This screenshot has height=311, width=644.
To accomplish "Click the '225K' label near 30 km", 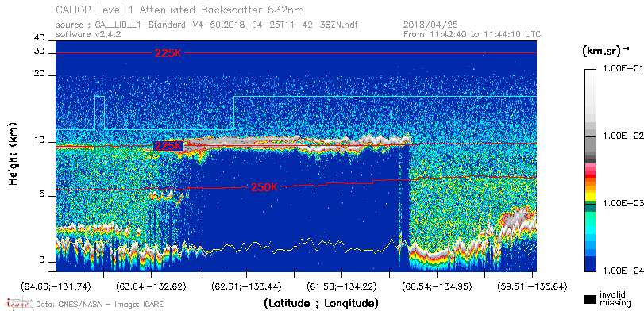I will pyautogui.click(x=168, y=53).
